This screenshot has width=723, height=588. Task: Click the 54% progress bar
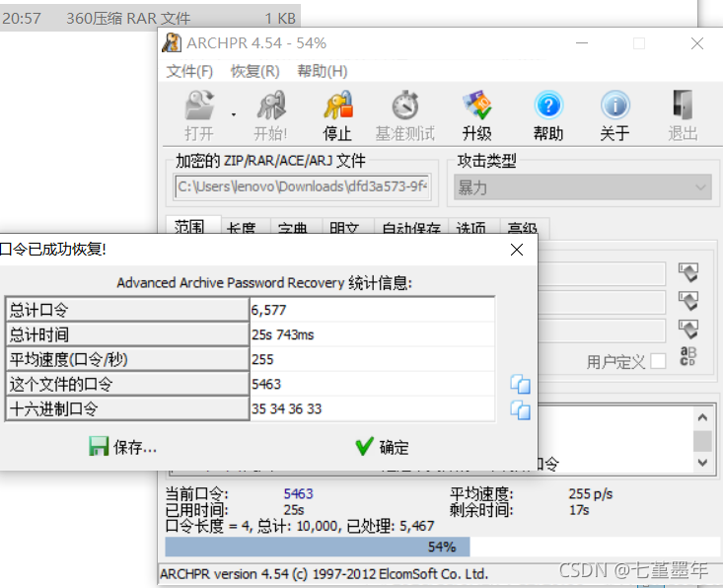pyautogui.click(x=442, y=547)
